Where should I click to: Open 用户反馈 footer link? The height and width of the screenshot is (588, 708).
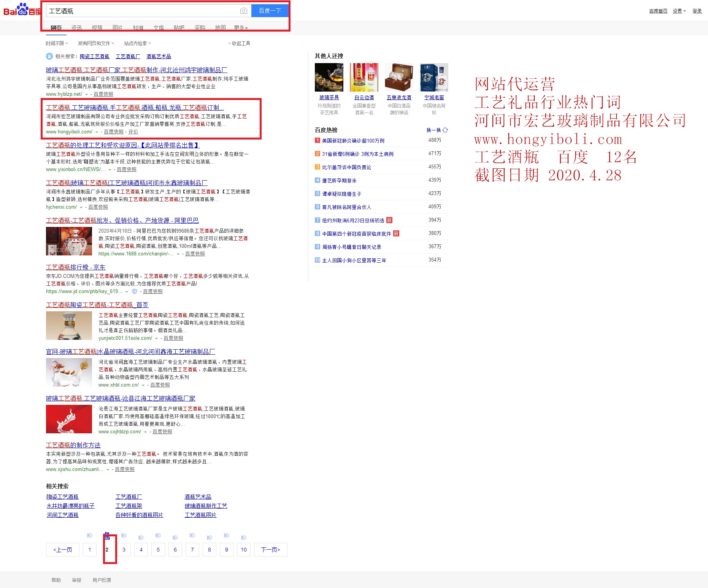pyautogui.click(x=102, y=580)
